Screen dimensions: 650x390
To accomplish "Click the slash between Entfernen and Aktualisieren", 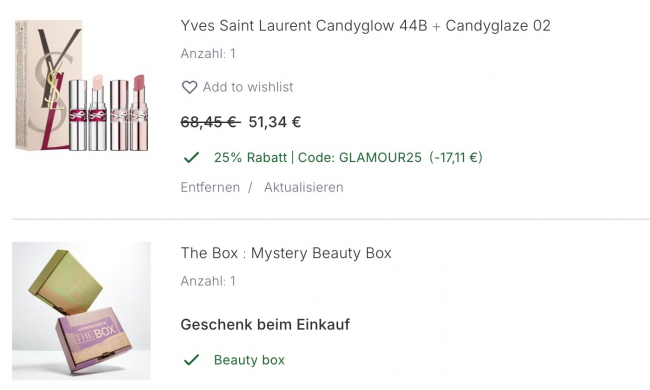I will (x=250, y=187).
